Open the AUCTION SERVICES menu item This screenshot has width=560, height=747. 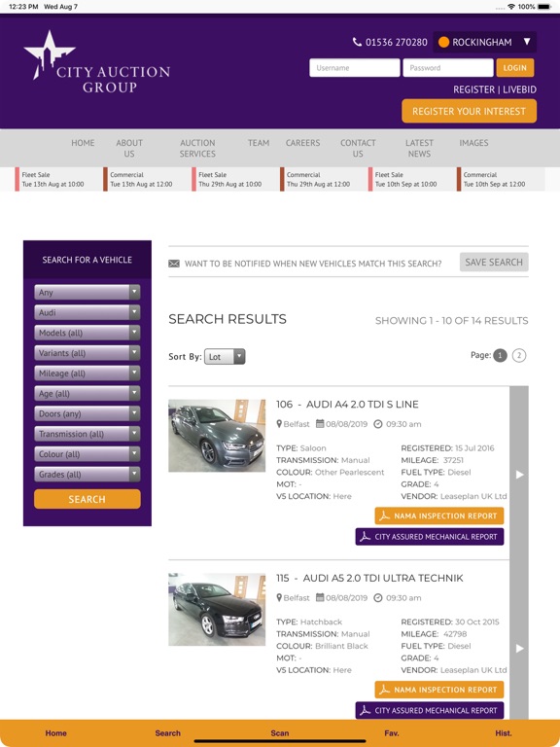pos(197,148)
